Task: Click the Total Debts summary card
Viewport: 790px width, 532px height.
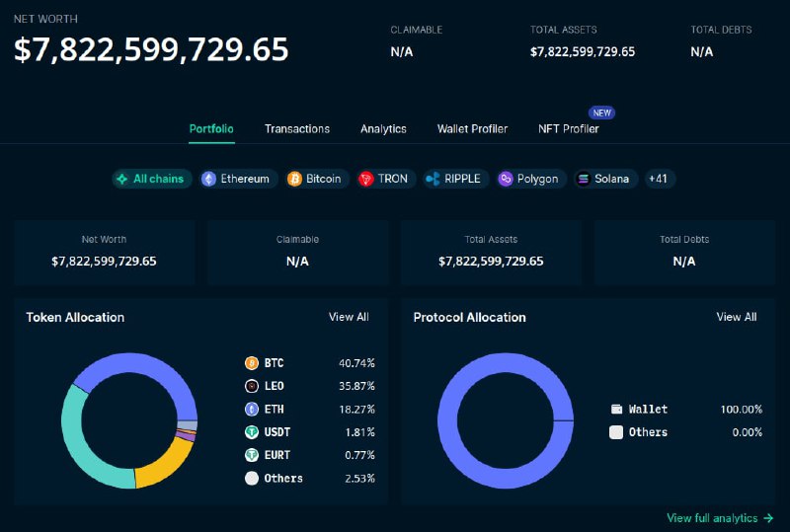Action: (684, 252)
